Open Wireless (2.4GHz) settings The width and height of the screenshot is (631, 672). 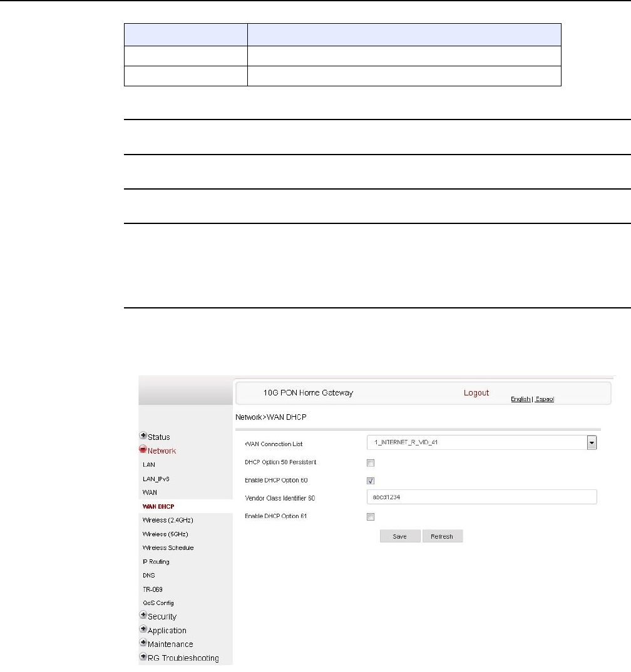(x=168, y=521)
